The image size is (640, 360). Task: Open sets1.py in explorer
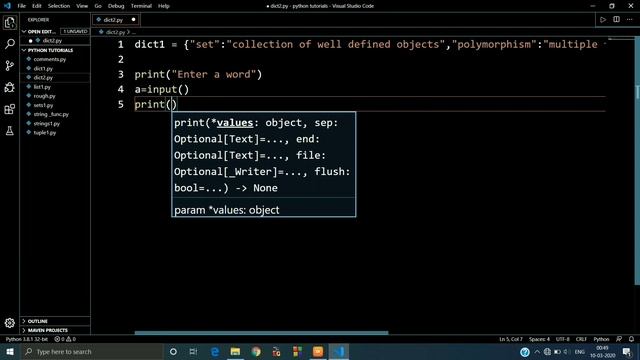pos(43,105)
